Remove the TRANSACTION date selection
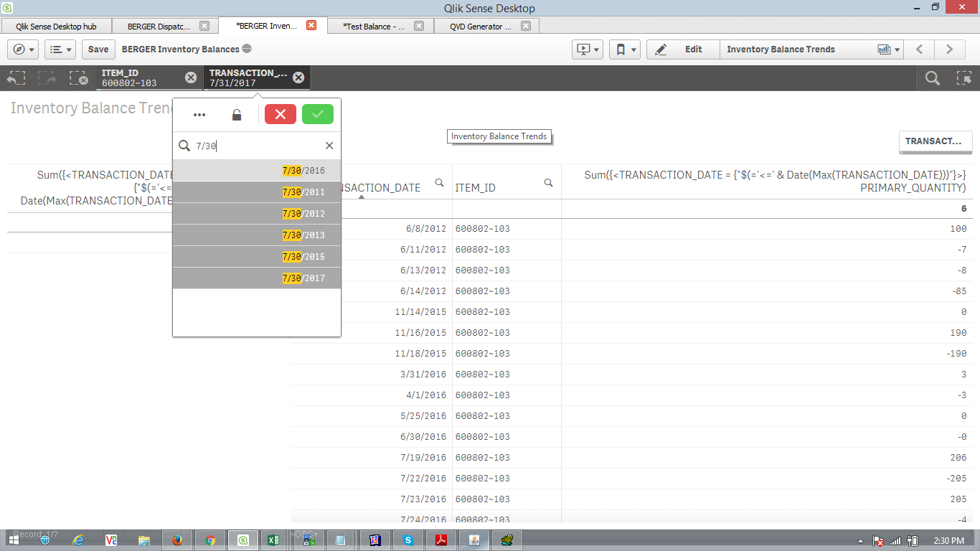 pyautogui.click(x=298, y=77)
